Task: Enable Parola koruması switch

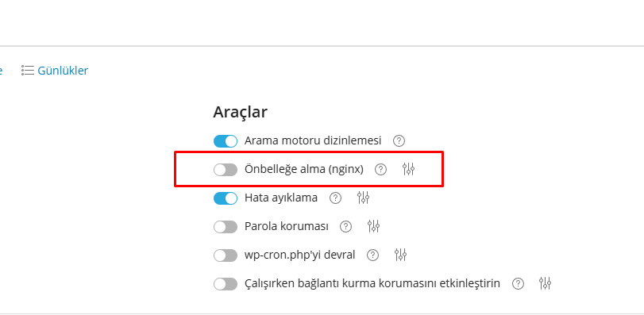Action: (x=226, y=226)
